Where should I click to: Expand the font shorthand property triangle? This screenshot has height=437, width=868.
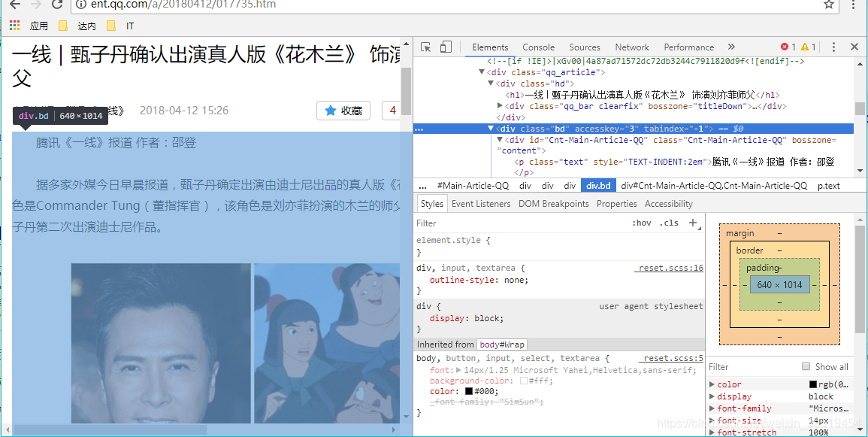point(458,370)
